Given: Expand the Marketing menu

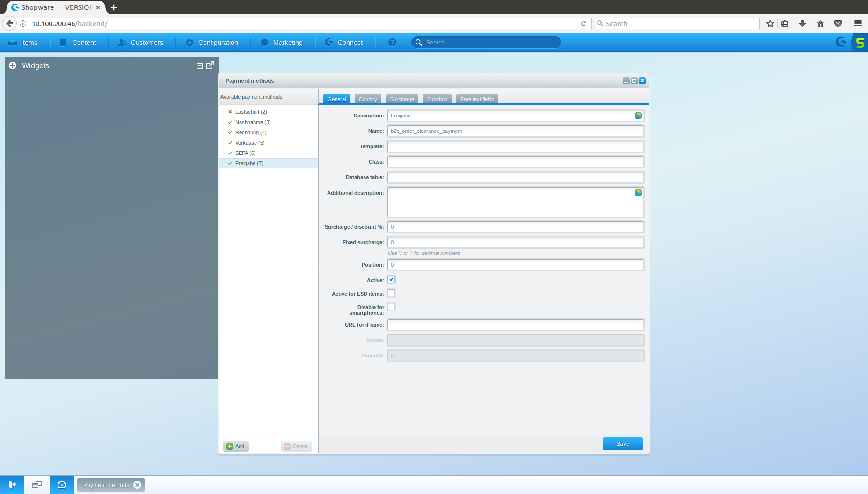Looking at the screenshot, I should point(282,43).
